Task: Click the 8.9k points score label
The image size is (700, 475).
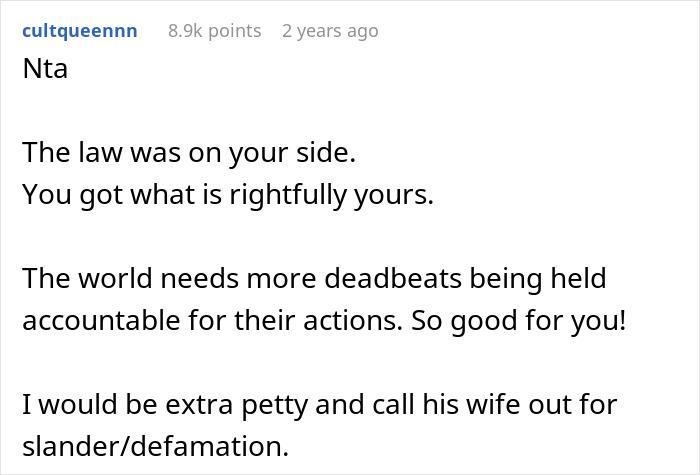Action: (215, 31)
